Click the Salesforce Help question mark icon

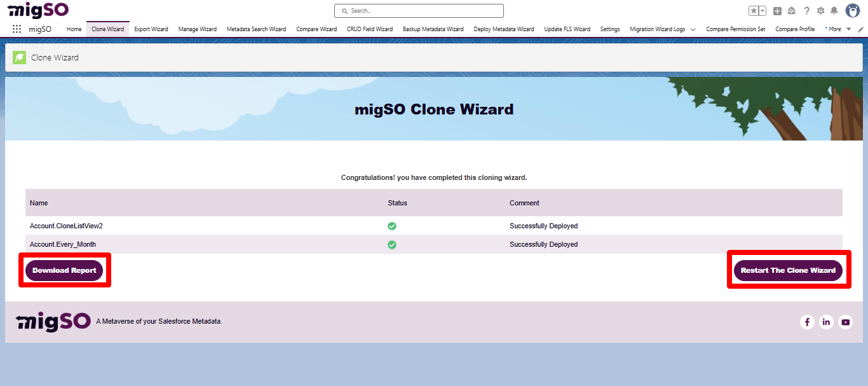coord(806,10)
